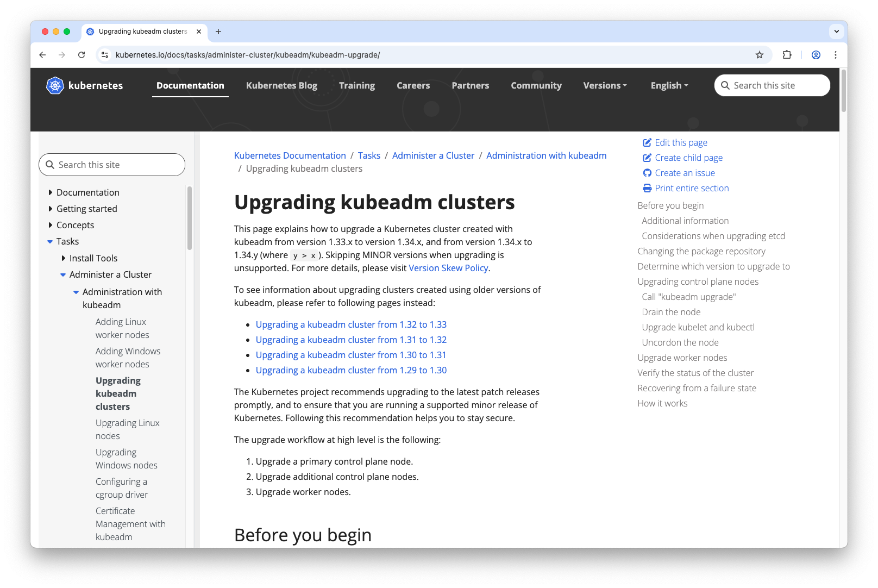Click the browser profile account icon
The width and height of the screenshot is (878, 588).
click(x=816, y=55)
